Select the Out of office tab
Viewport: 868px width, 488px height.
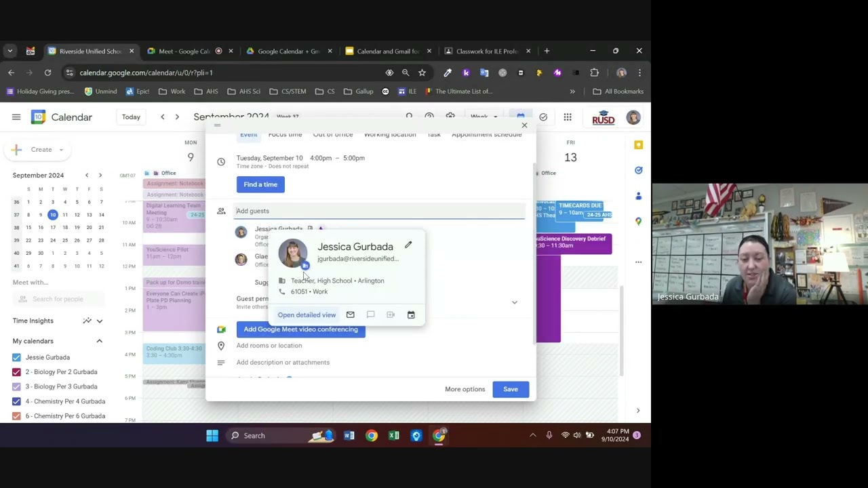333,134
